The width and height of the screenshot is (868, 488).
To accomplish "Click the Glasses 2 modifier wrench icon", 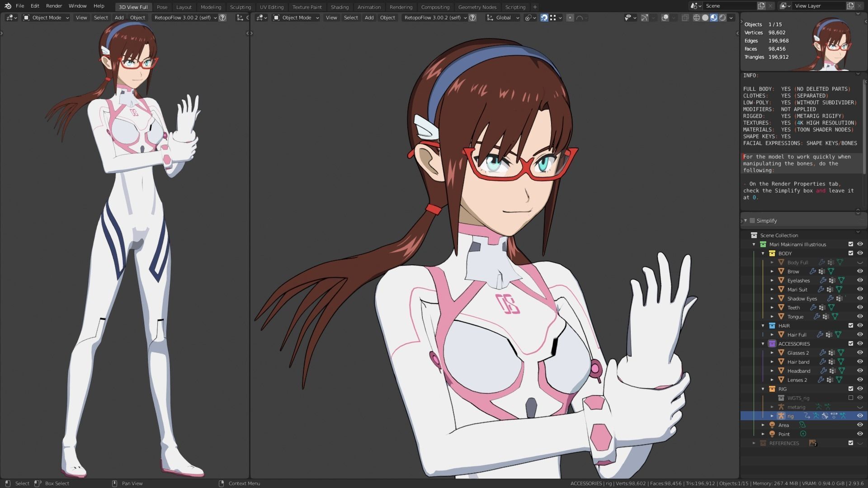I will click(x=823, y=352).
